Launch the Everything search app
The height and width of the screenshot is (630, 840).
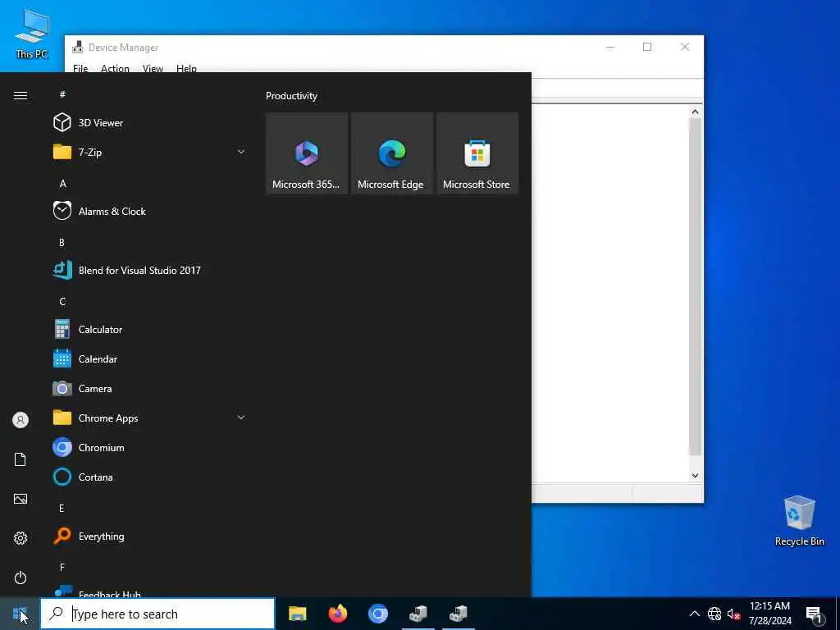click(150, 536)
